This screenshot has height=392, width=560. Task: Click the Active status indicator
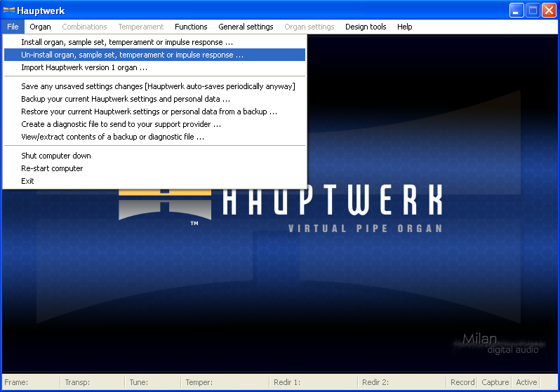point(526,382)
